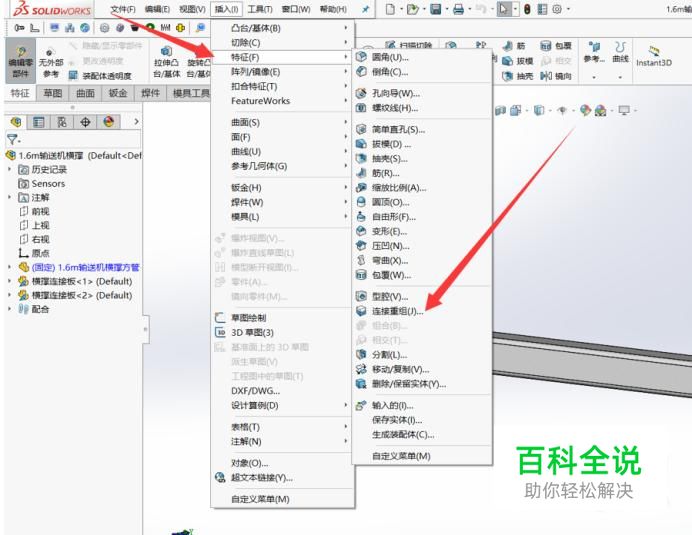Open the 窗口(W) menu

pyautogui.click(x=296, y=9)
